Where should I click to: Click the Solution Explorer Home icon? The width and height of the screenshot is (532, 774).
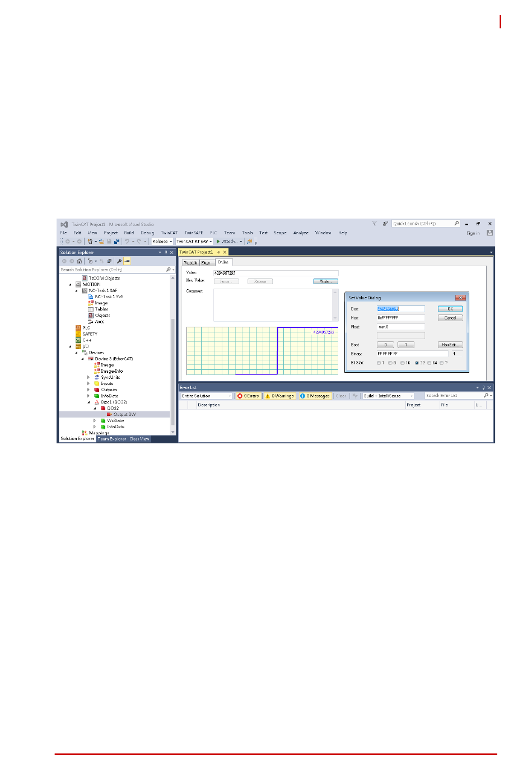click(x=80, y=261)
